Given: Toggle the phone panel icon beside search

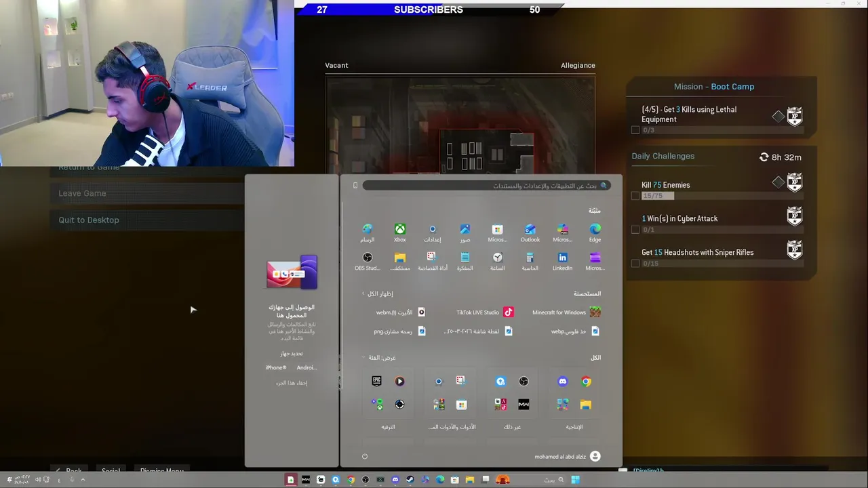Looking at the screenshot, I should point(355,185).
